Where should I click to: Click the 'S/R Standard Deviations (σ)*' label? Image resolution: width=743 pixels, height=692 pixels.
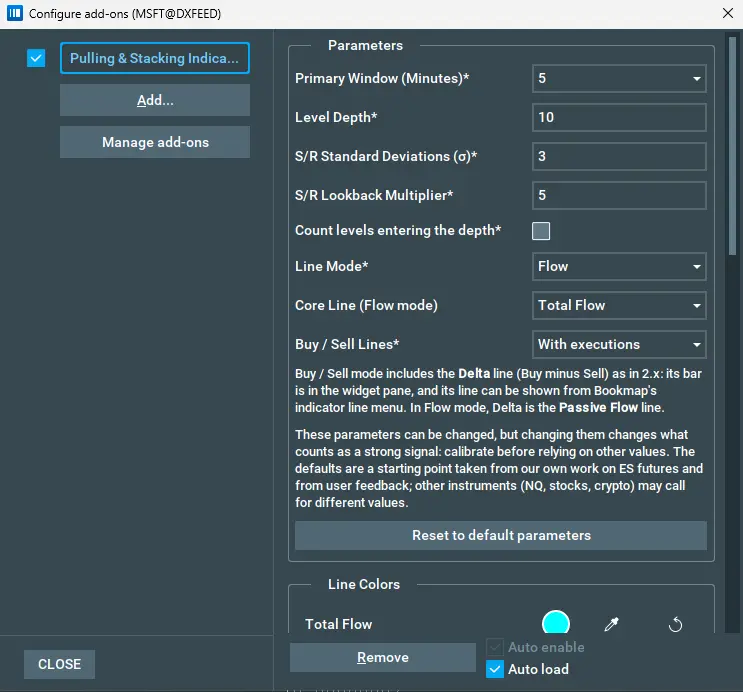[x=386, y=156]
